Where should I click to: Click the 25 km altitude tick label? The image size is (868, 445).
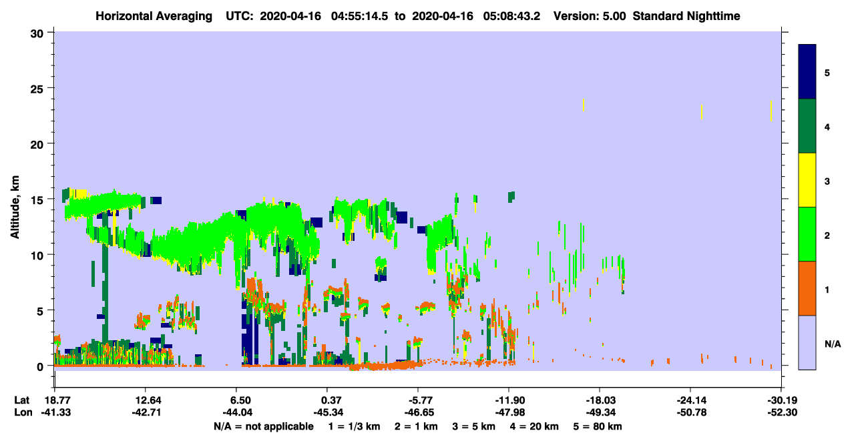[39, 88]
